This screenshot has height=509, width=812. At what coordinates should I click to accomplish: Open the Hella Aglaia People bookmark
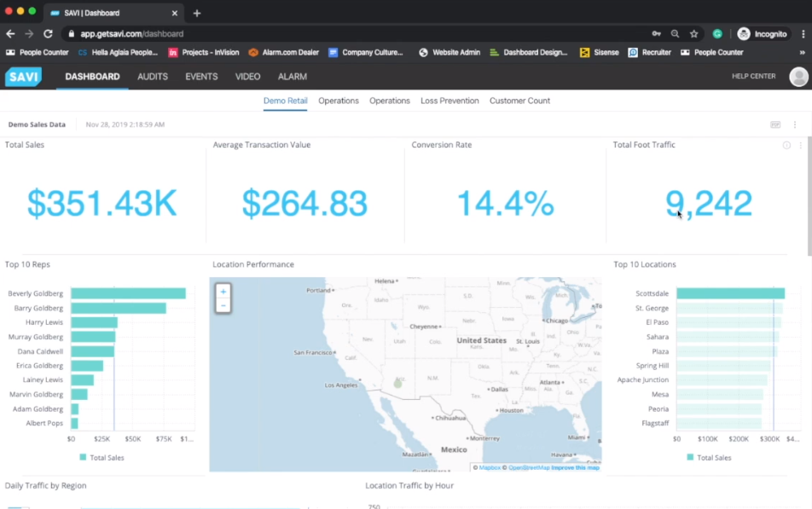pos(118,52)
